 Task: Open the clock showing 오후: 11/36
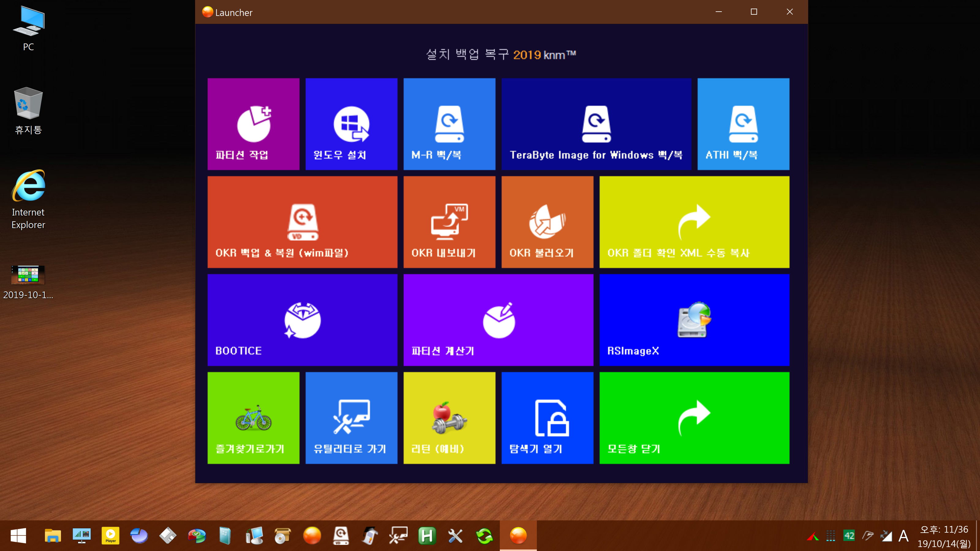tap(944, 536)
